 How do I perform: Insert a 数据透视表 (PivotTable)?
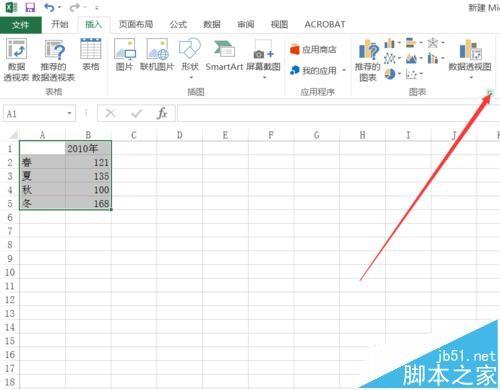pos(16,59)
